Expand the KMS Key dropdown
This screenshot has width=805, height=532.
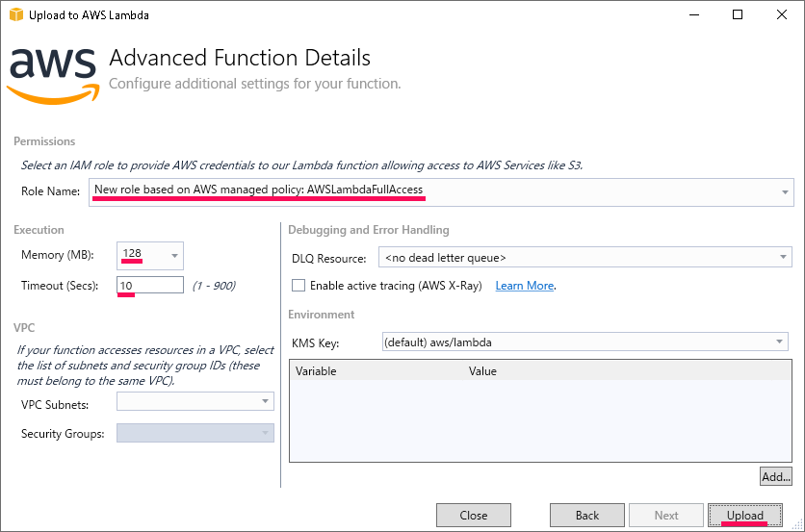[x=584, y=342]
